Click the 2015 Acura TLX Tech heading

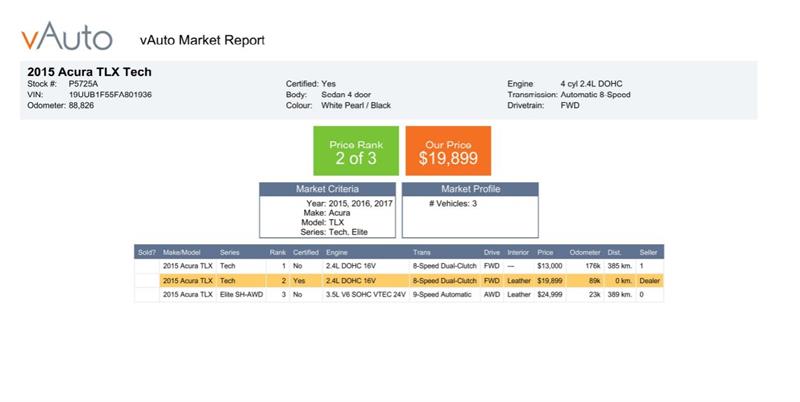pyautogui.click(x=89, y=72)
